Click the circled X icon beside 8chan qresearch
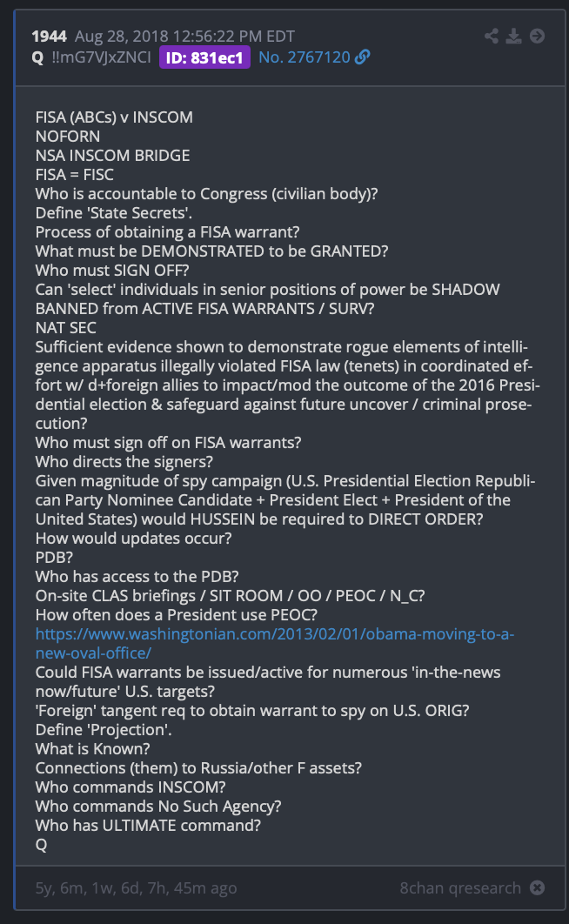 point(537,887)
